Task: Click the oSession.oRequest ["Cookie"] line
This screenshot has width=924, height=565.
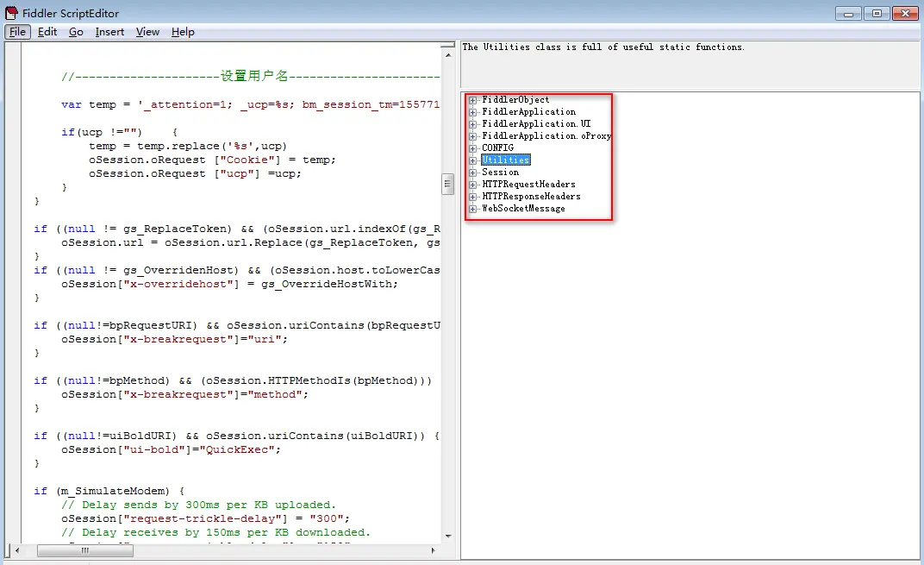Action: tap(212, 160)
